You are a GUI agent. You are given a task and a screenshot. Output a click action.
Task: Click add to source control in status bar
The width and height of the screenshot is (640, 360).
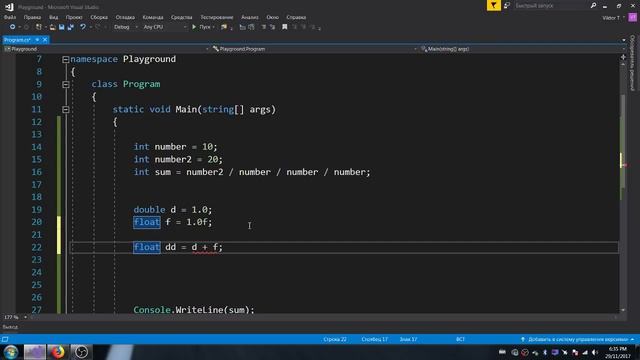pos(577,339)
